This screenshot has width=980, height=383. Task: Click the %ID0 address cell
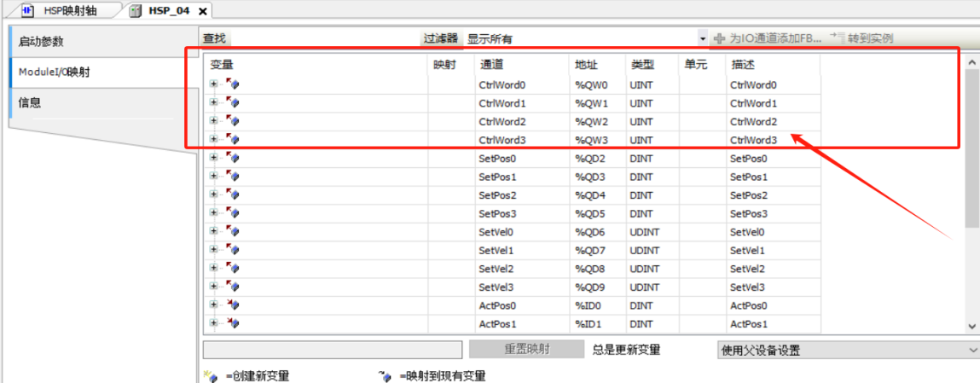tap(598, 305)
